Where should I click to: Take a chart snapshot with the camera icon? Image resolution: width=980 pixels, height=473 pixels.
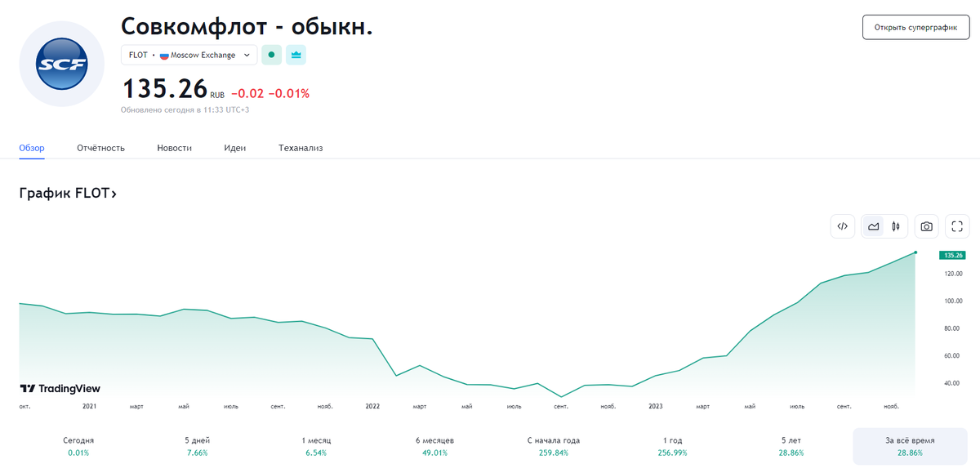click(x=926, y=226)
